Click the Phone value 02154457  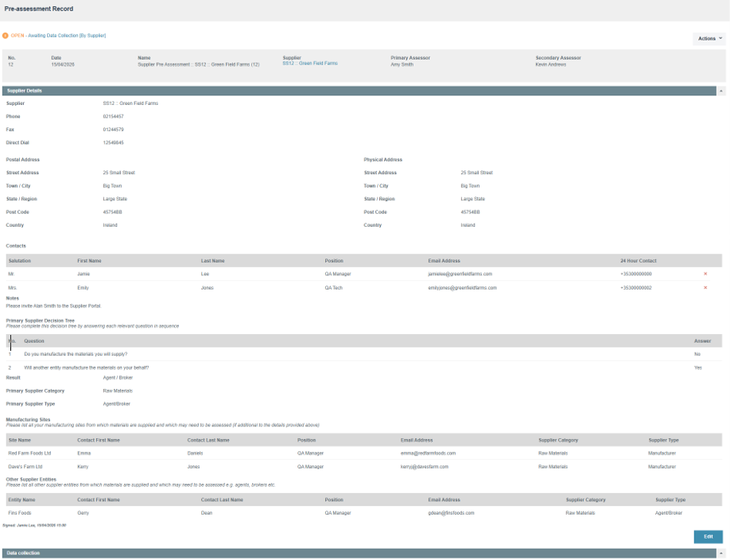coord(113,116)
